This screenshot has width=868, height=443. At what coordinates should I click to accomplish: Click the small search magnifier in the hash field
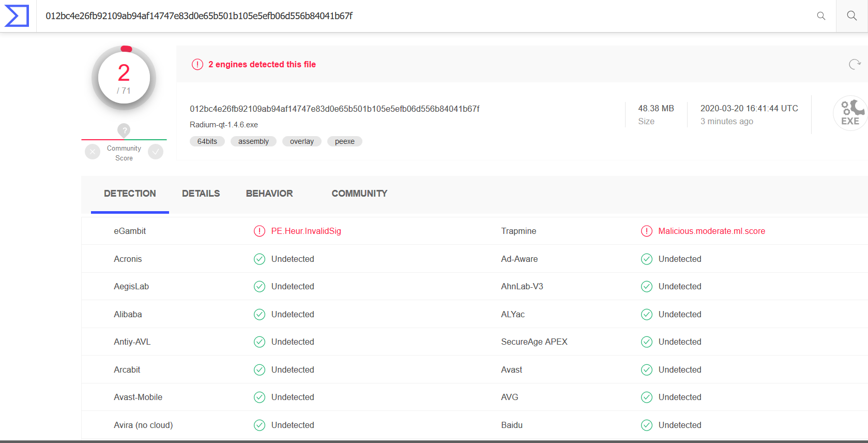click(x=821, y=16)
